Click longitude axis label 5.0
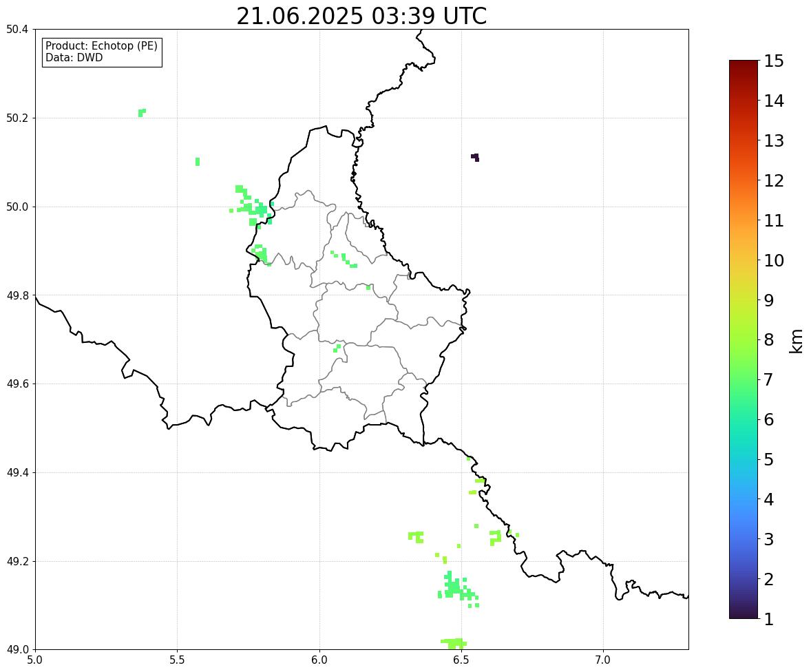 (x=35, y=660)
